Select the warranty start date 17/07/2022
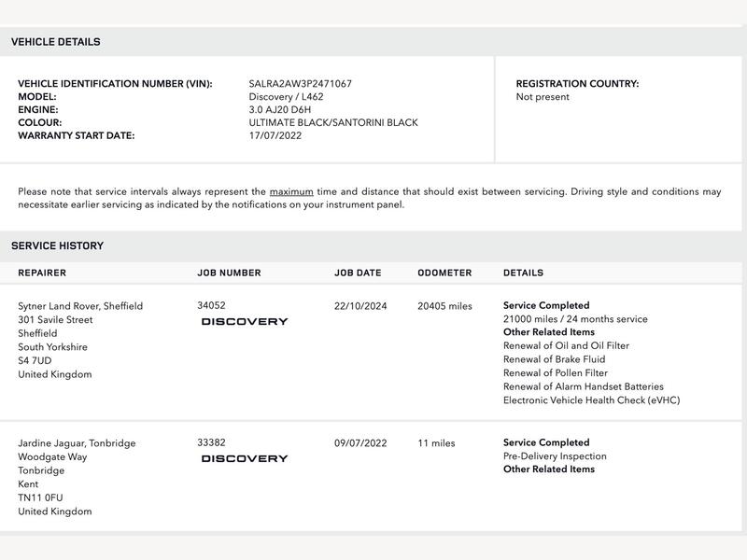Image resolution: width=747 pixels, height=560 pixels. tap(275, 135)
